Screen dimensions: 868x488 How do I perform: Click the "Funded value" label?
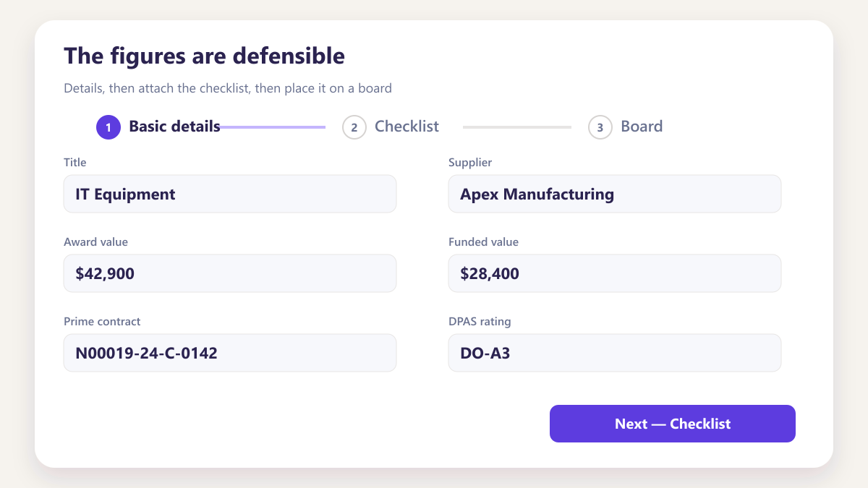pyautogui.click(x=483, y=242)
